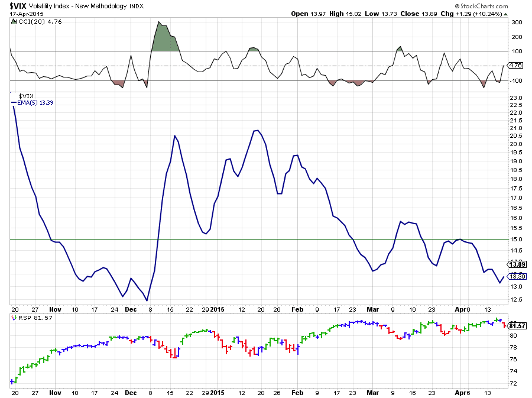This screenshot has width=532, height=398.
Task: Click the 18.0 price axis label
Action: point(516,179)
